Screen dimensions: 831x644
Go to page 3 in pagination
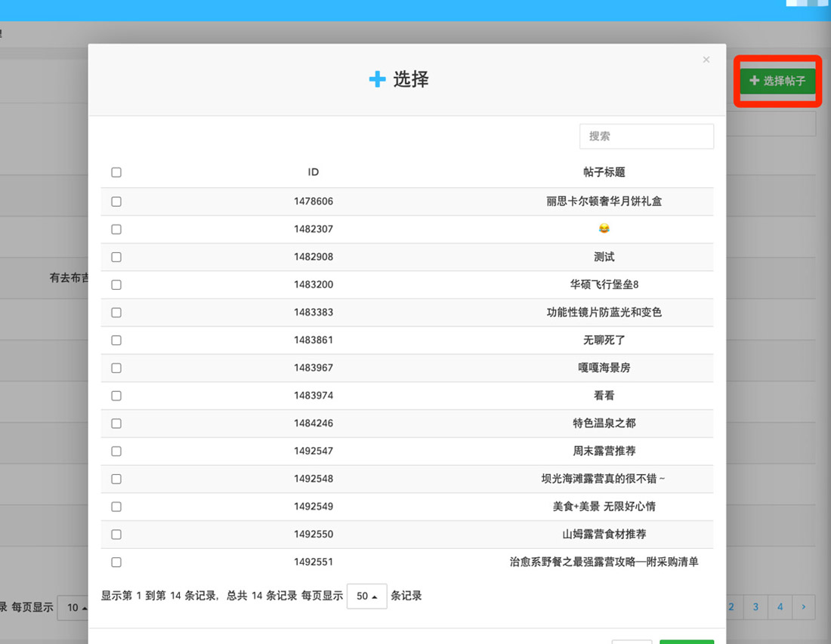coord(755,607)
